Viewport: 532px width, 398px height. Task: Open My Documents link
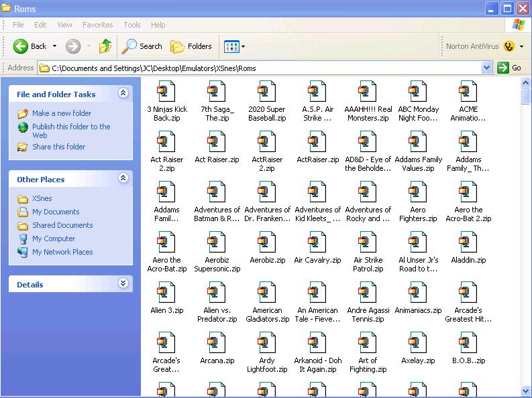[56, 212]
